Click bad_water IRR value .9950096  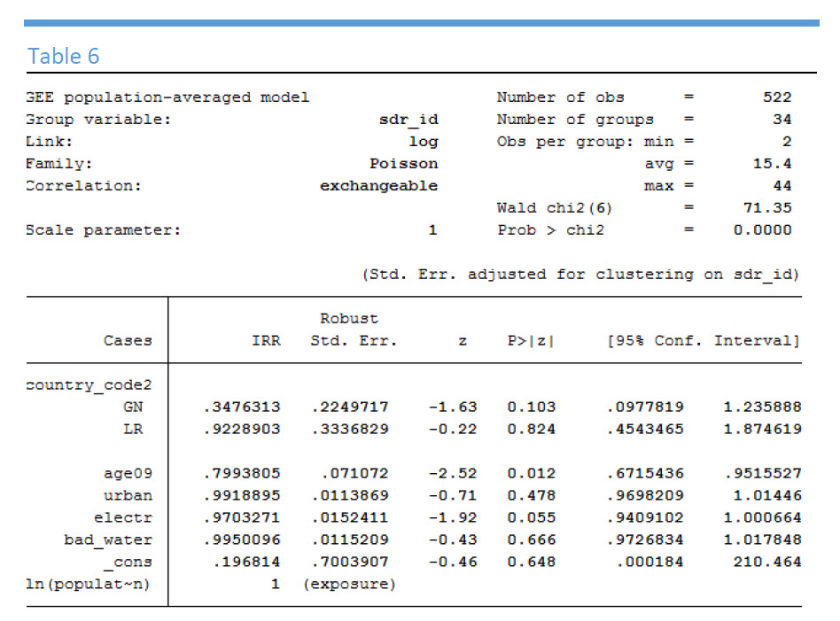tap(242, 539)
